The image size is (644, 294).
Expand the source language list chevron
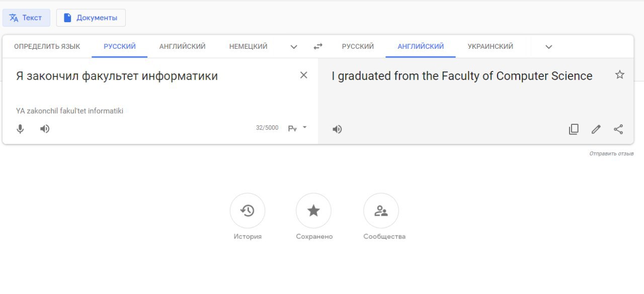pos(294,47)
